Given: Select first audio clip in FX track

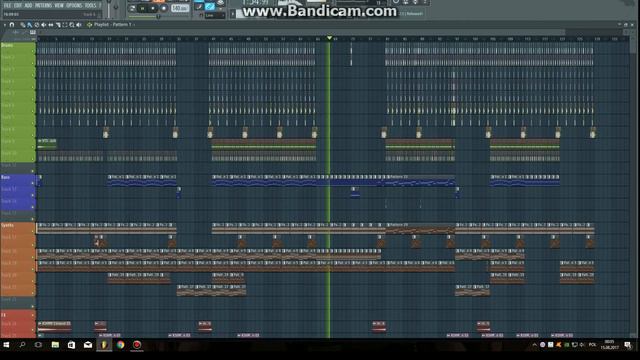Looking at the screenshot, I should (54, 326).
